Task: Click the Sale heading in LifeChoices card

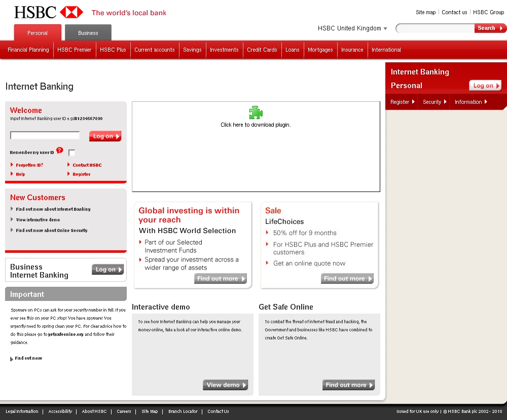Action: (273, 211)
